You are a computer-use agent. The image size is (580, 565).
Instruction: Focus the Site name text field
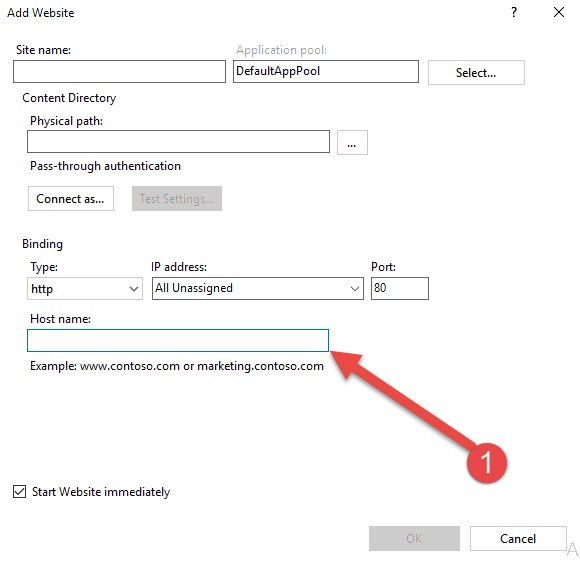click(x=119, y=71)
